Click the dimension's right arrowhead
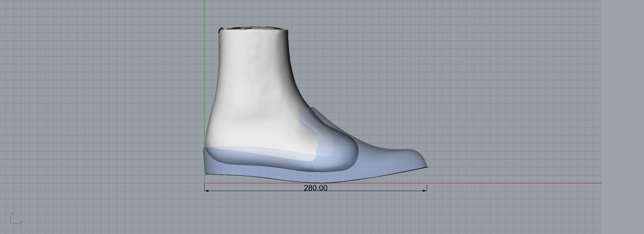Screen dimensions: 644x234 tap(425, 191)
